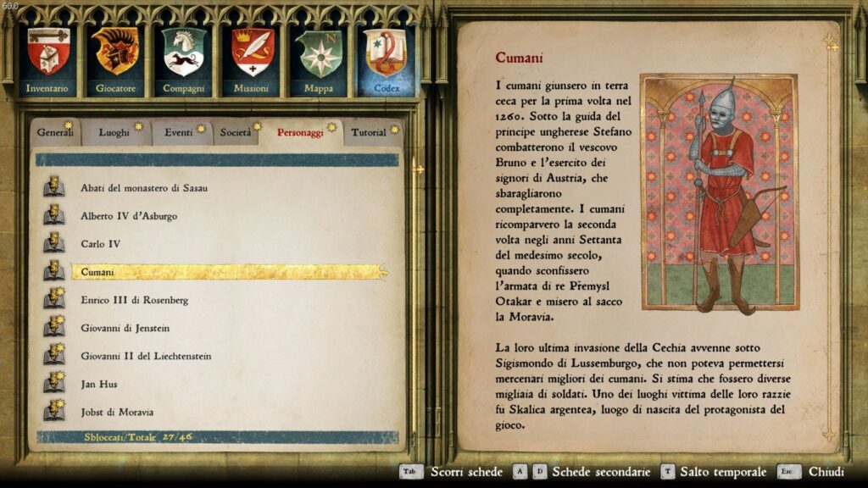Click book icon beside Abati del monastero di Sasau
The height and width of the screenshot is (488, 868).
(x=54, y=187)
